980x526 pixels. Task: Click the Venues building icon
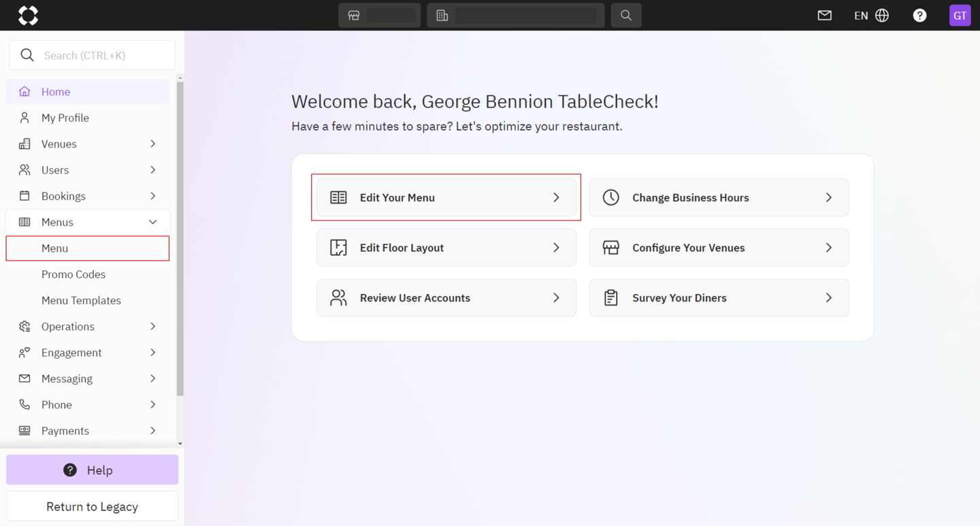(24, 144)
